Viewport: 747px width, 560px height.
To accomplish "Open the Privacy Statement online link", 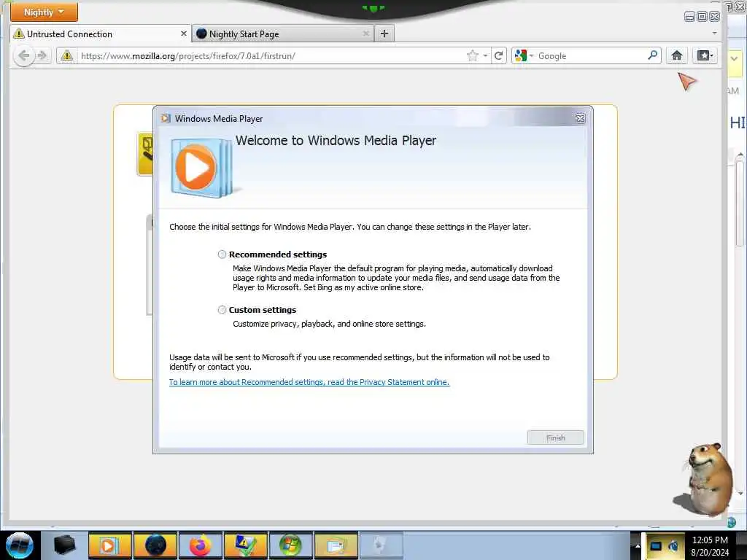I will tap(309, 382).
